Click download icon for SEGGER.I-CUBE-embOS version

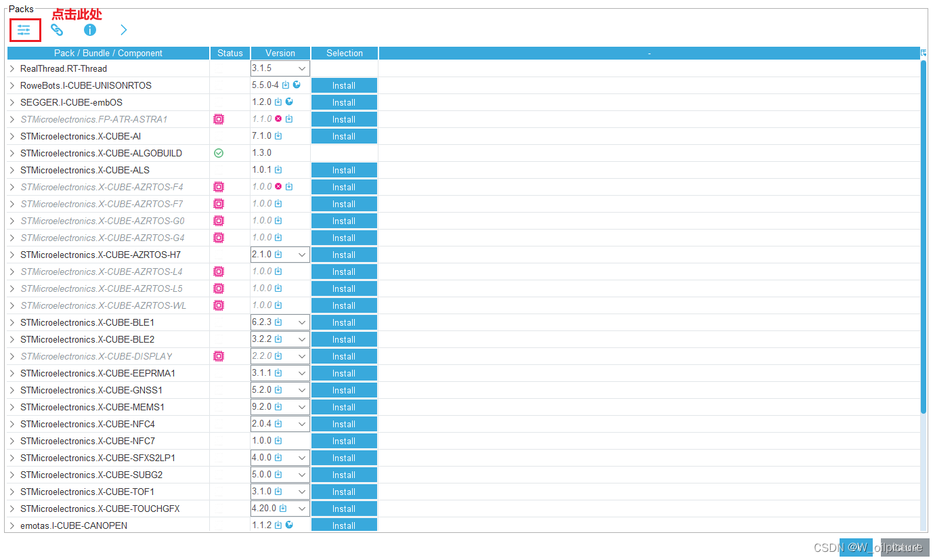(278, 102)
